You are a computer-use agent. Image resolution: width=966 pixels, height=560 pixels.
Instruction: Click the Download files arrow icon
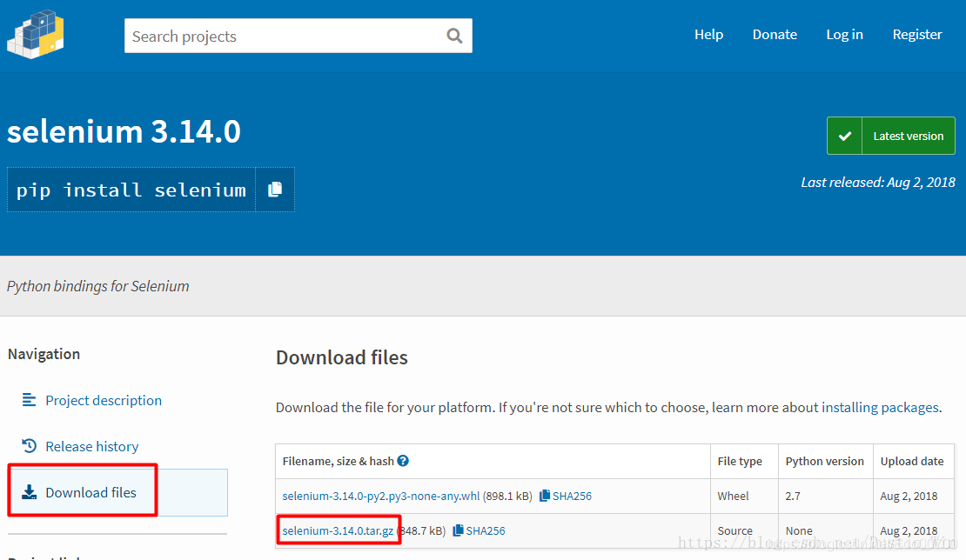point(29,492)
